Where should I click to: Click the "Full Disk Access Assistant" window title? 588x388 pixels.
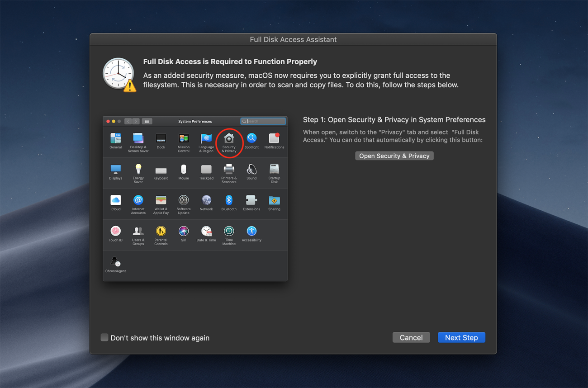point(293,39)
